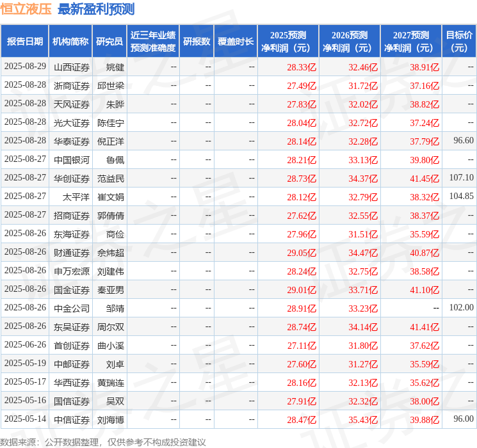Click the 104.85 target price value
Screen dimensions: 477x448
[462, 196]
